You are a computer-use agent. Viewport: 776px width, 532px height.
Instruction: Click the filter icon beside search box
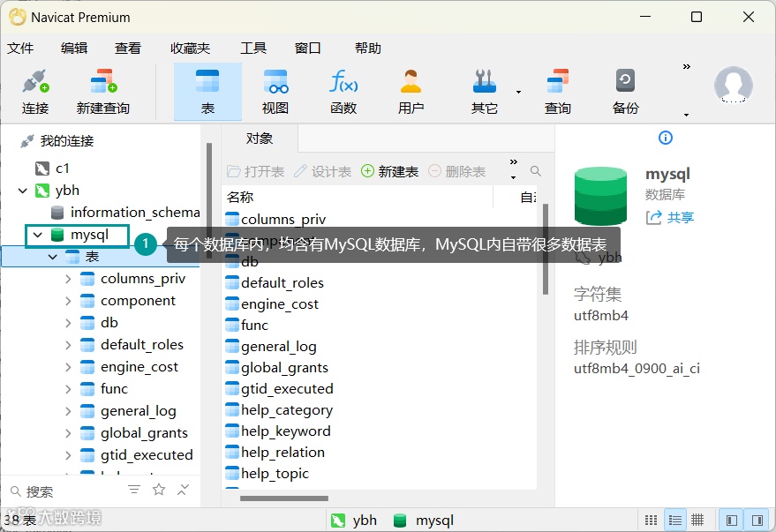coord(134,490)
